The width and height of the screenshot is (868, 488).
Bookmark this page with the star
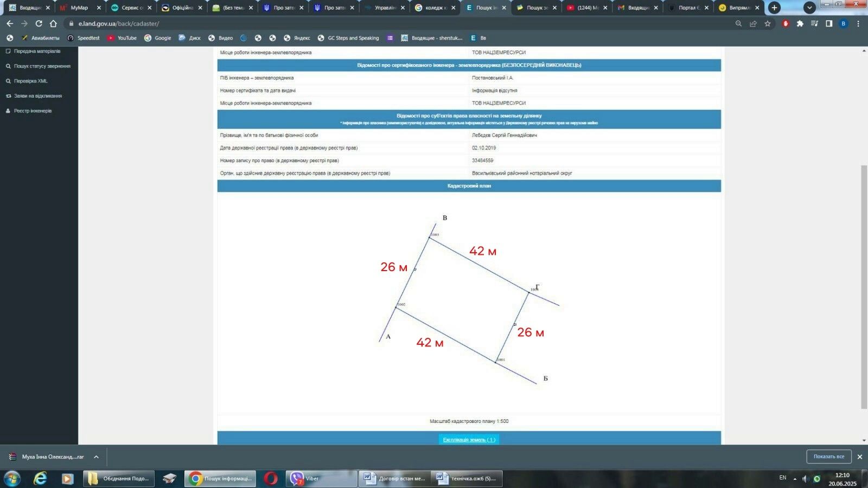tap(768, 24)
